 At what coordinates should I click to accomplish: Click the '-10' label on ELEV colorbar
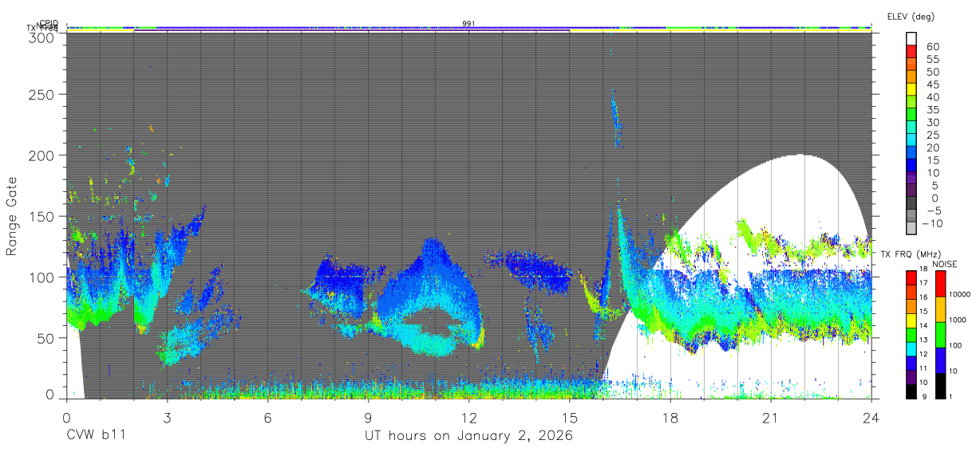[x=932, y=223]
